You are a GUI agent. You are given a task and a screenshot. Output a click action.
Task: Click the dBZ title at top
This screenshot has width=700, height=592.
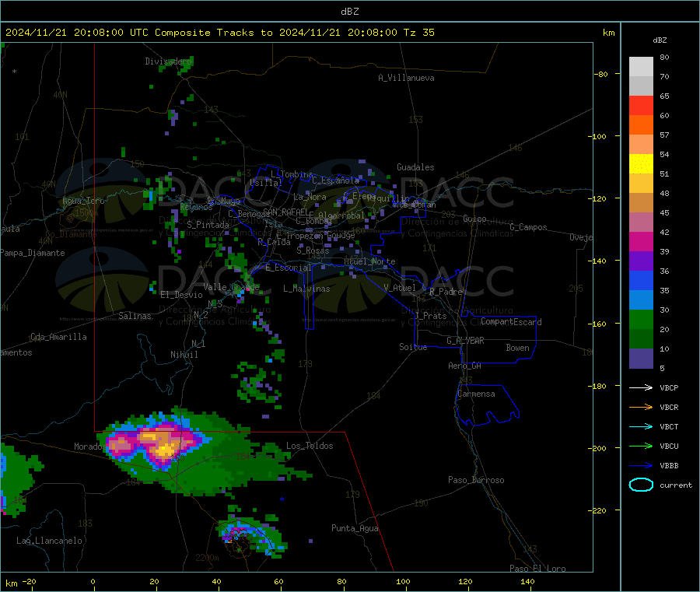(x=349, y=12)
